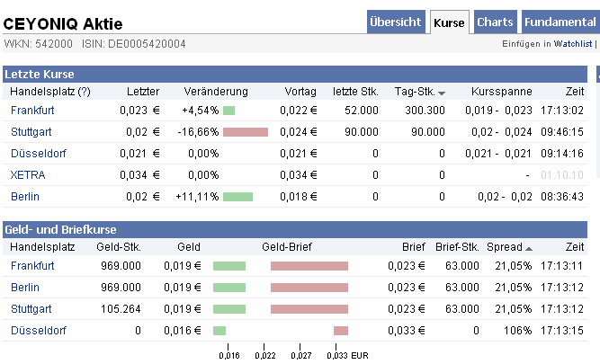This screenshot has width=600, height=364.
Task: Select the Kurse tab
Action: (449, 22)
